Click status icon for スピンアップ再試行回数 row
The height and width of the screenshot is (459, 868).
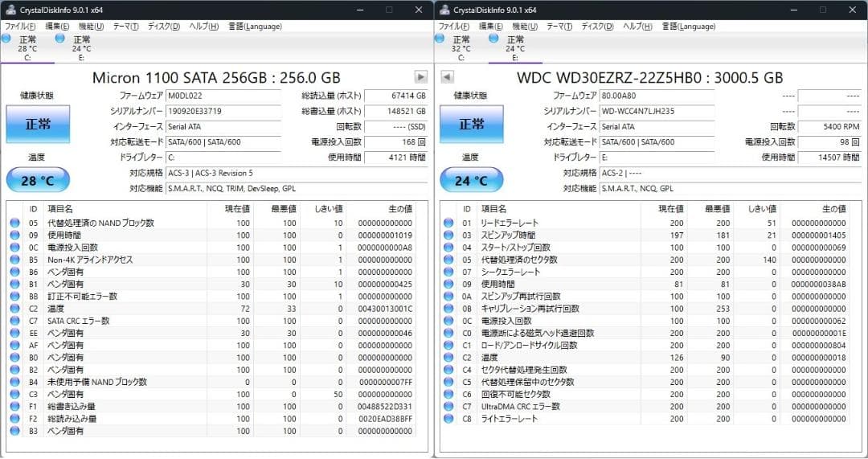448,296
